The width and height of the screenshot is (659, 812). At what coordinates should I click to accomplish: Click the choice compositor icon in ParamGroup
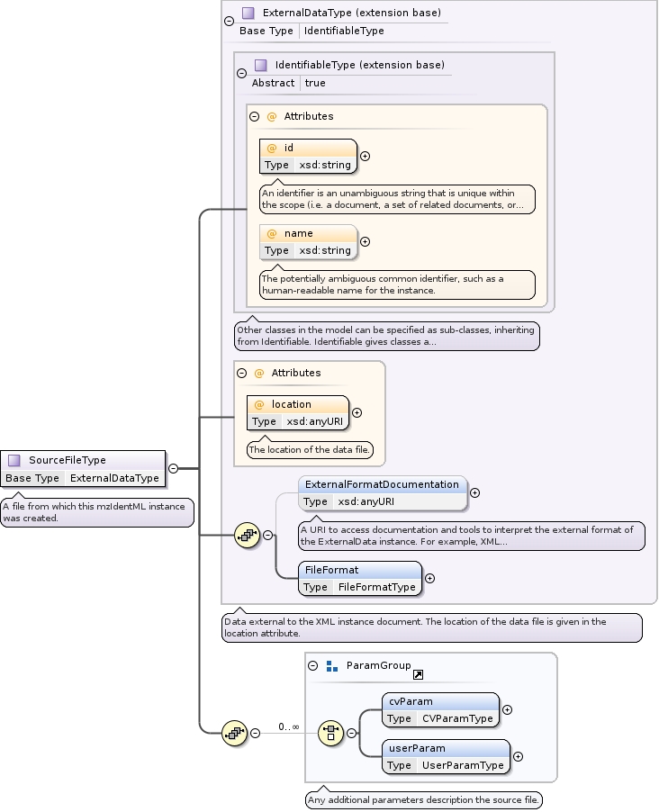click(330, 732)
